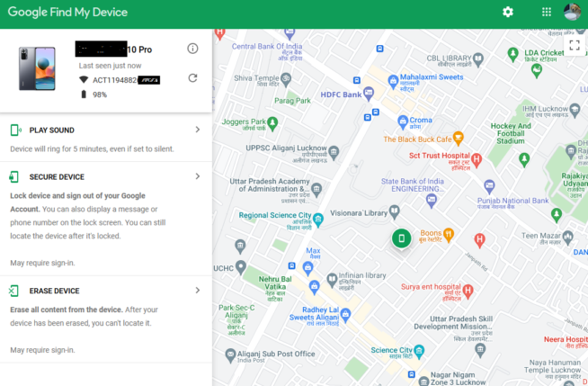Click the Uttar Pradesh Skill Development Mission marker
The height and width of the screenshot is (386, 588).
[480, 350]
